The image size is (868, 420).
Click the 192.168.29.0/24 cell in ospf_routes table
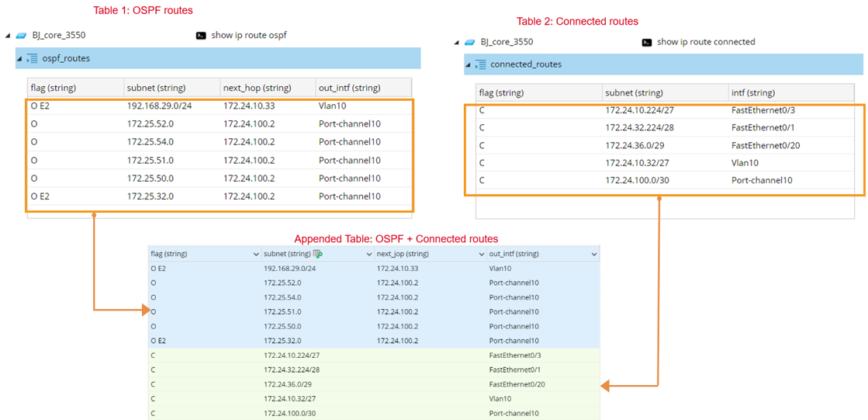coord(159,106)
